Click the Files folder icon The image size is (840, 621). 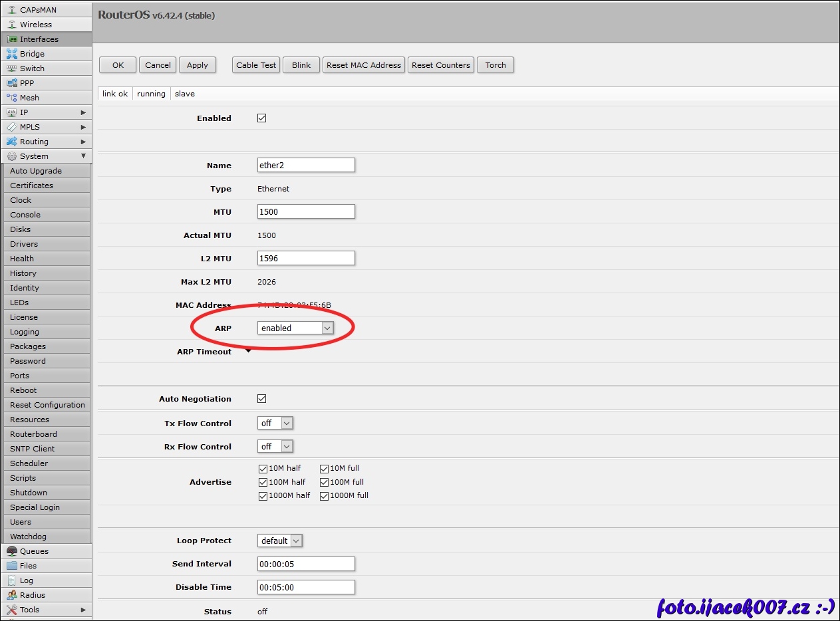click(x=12, y=566)
